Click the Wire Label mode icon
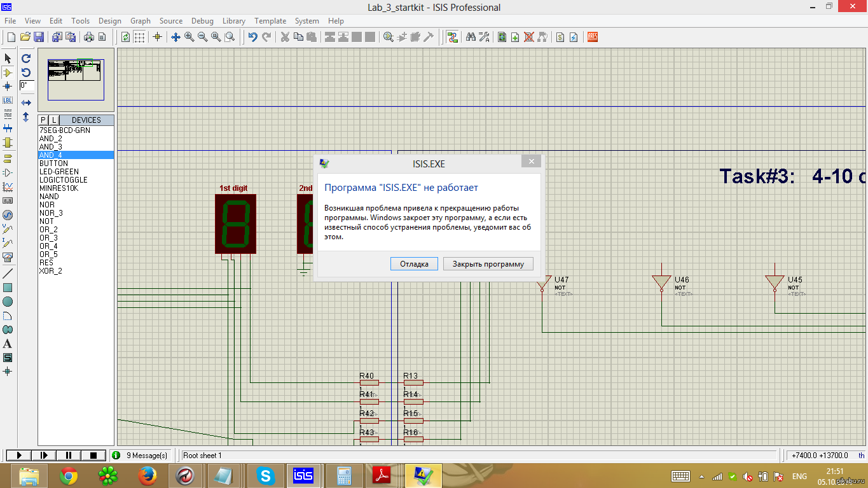The height and width of the screenshot is (488, 868). click(8, 101)
